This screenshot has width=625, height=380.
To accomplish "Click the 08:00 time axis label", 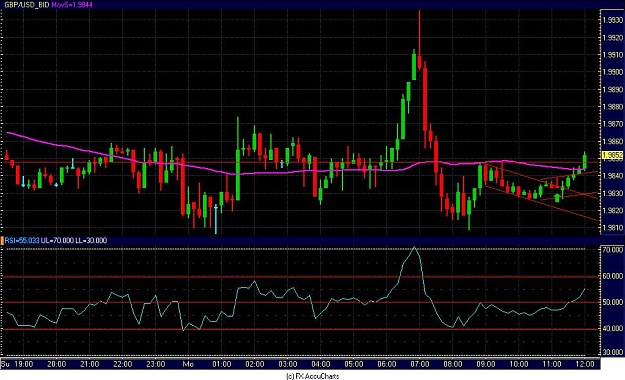I will [453, 364].
